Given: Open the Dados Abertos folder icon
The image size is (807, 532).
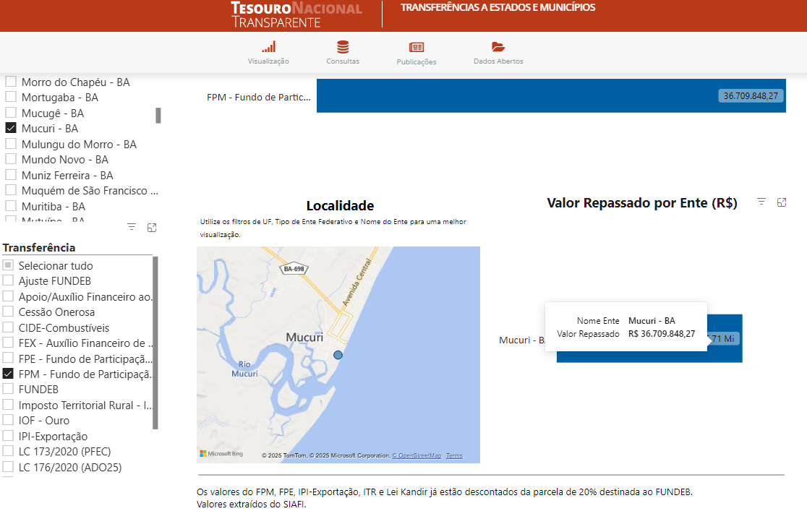Looking at the screenshot, I should tap(498, 47).
